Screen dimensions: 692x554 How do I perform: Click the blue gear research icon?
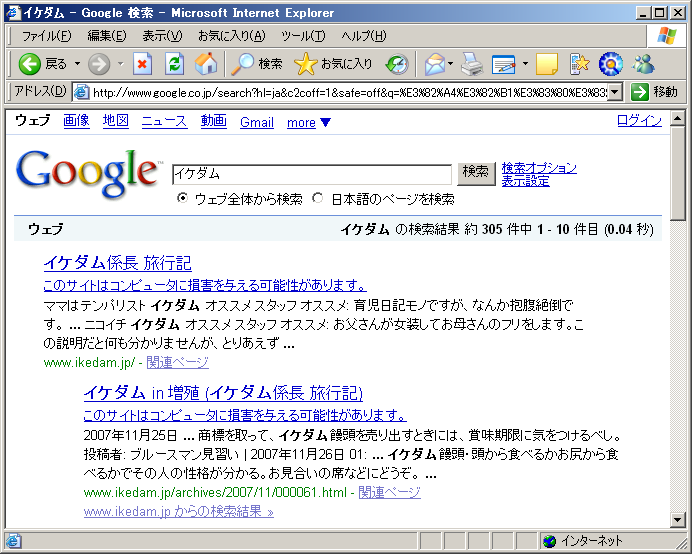coord(611,64)
